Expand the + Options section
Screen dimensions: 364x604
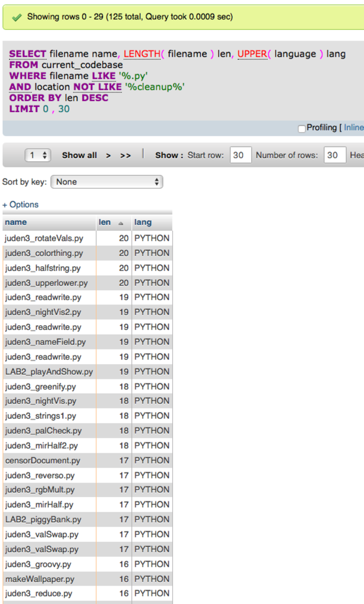[21, 204]
